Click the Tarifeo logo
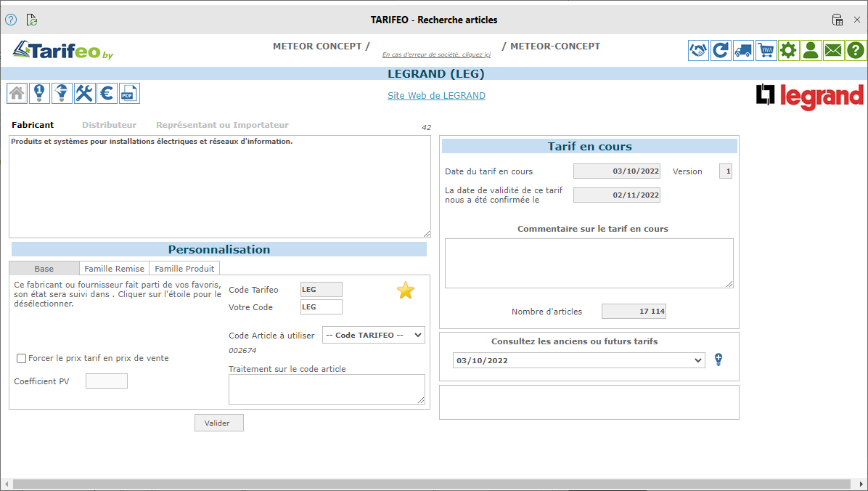Viewport: 868px width, 491px height. coord(63,50)
